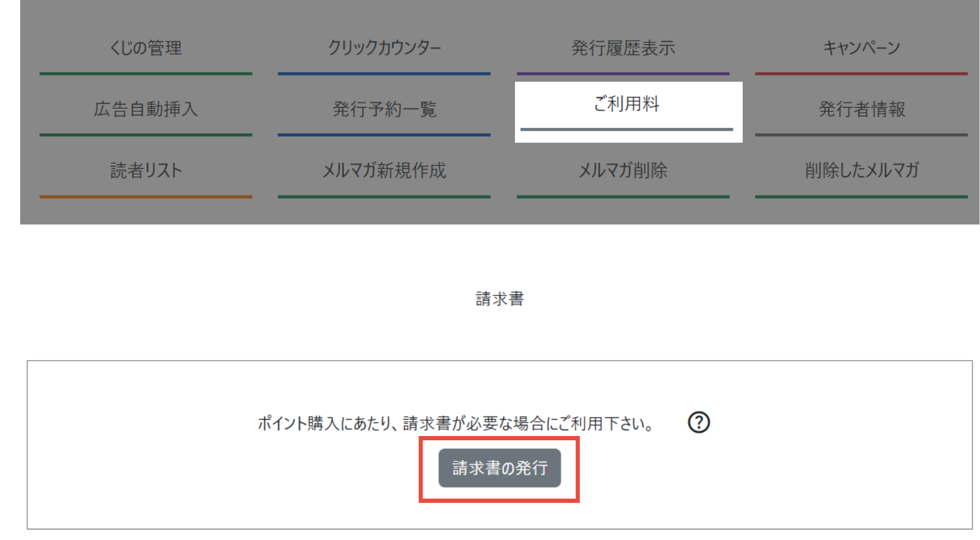Click the blue underline below クリックカウンター
Viewport: 980px width, 540px height.
(384, 74)
